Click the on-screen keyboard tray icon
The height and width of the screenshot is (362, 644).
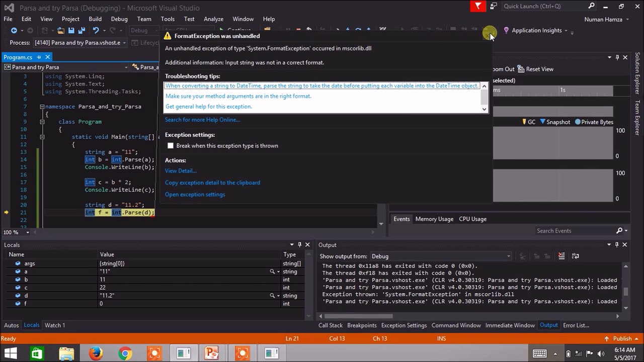[539, 353]
